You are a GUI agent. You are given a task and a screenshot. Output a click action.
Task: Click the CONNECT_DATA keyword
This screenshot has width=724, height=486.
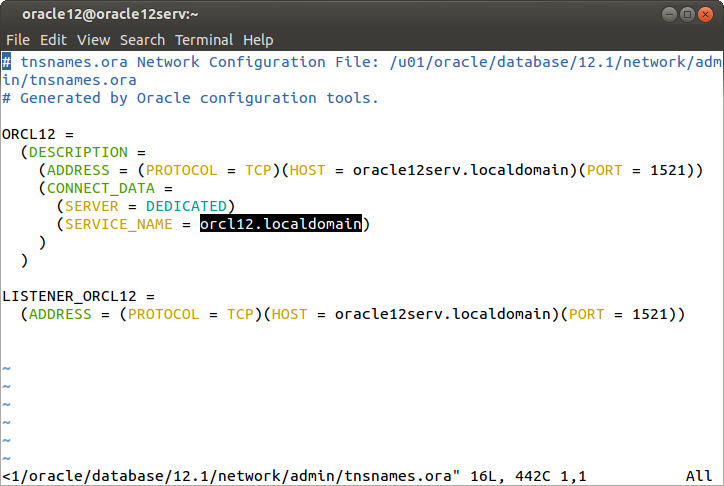101,188
